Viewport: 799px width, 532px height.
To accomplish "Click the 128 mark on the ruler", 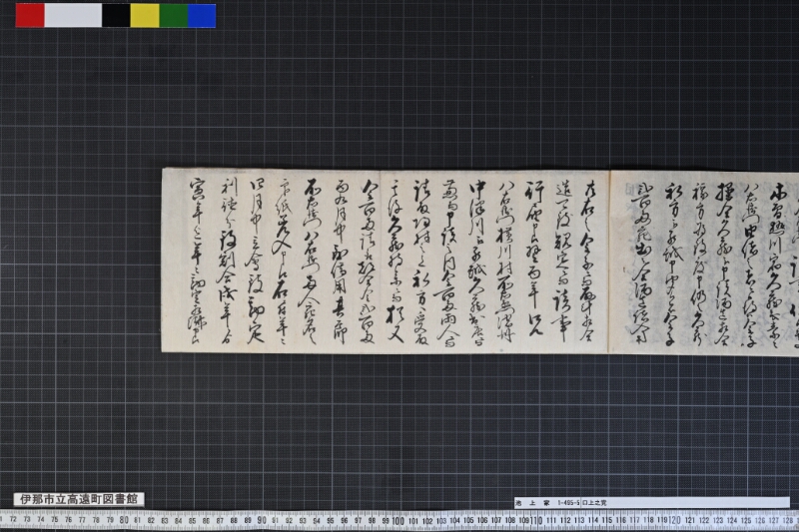I will (787, 520).
